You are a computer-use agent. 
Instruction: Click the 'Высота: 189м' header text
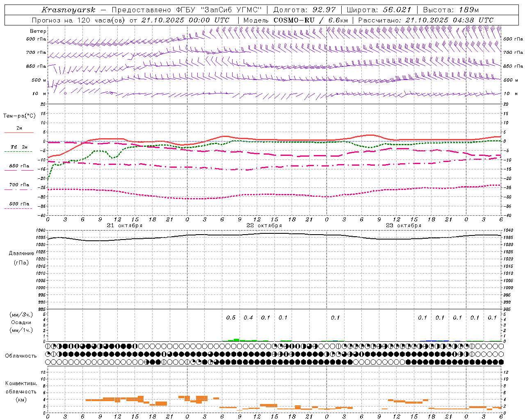(x=451, y=10)
